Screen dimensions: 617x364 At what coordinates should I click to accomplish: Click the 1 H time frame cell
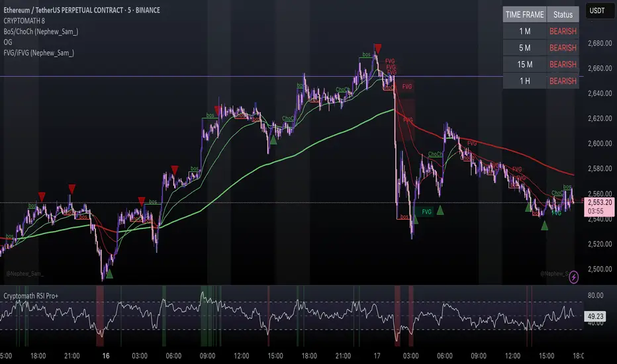524,81
